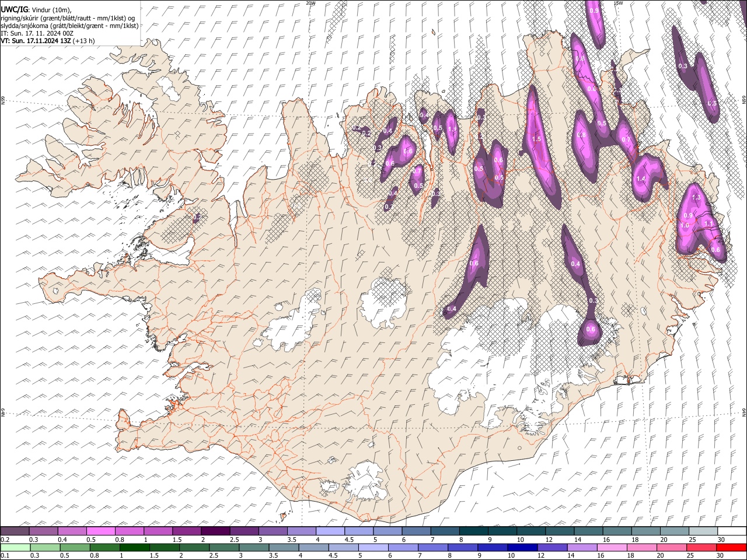Click the 'VT: Sun. 17.11.2024 13Z (+13 h)' line

point(47,41)
